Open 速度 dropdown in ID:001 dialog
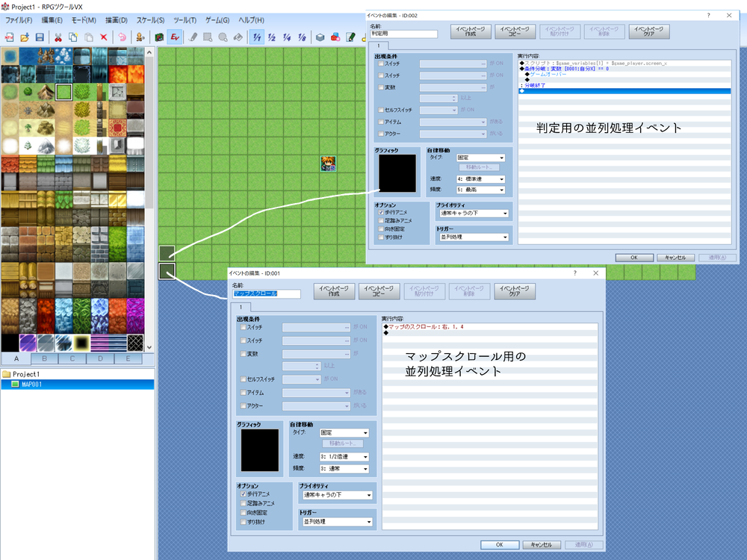747x560 pixels. coord(344,457)
